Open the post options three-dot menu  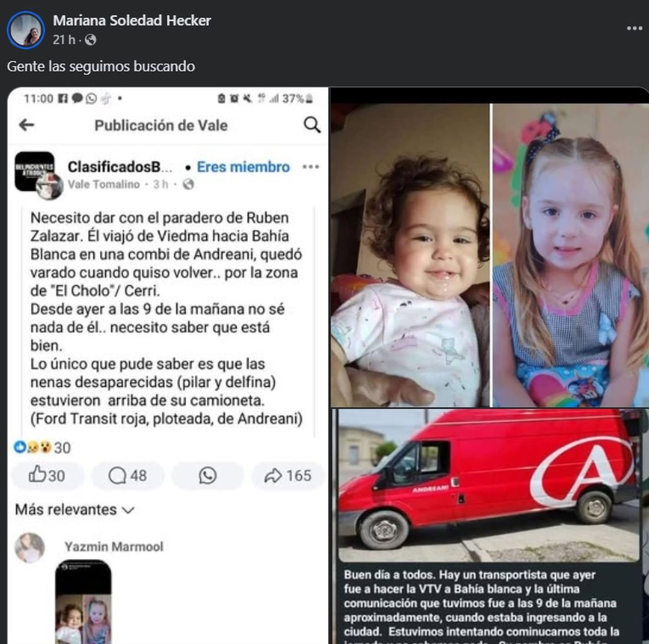pyautogui.click(x=634, y=28)
